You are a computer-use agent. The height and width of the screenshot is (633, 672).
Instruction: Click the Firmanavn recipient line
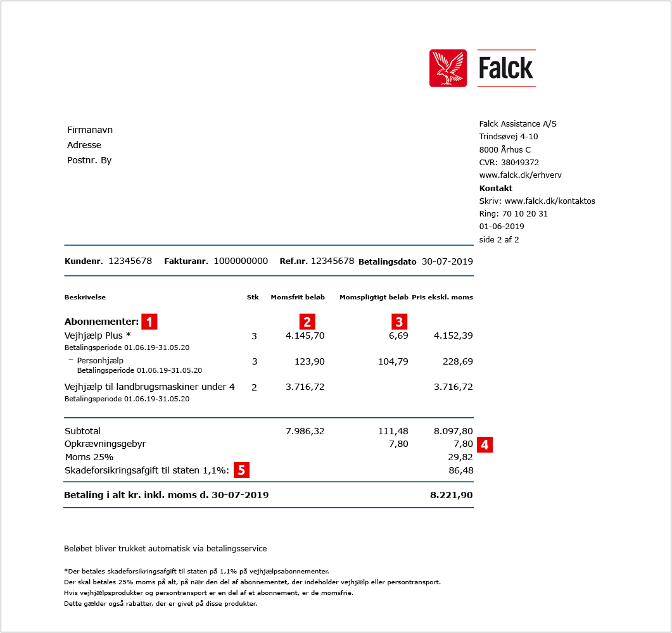pyautogui.click(x=90, y=130)
